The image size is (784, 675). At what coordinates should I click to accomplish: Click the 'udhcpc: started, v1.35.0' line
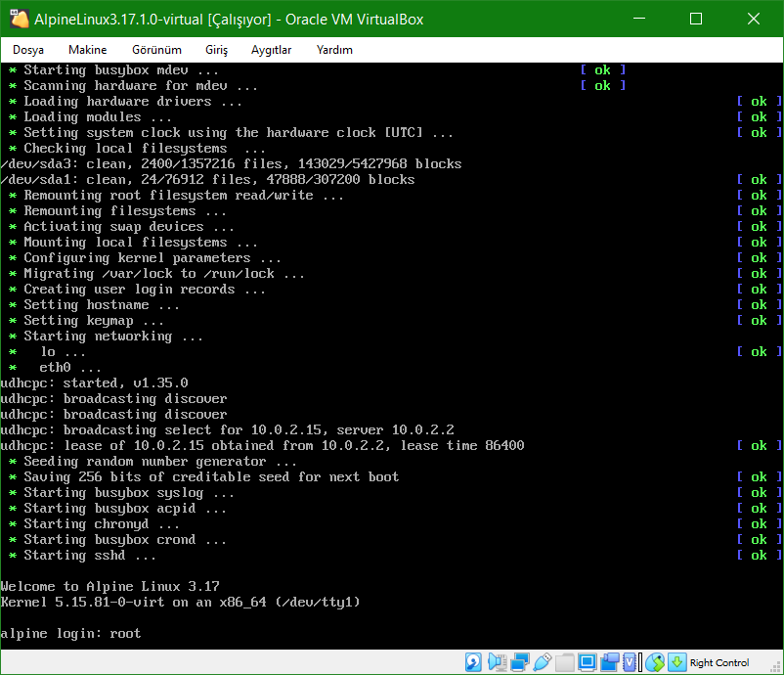tap(95, 383)
